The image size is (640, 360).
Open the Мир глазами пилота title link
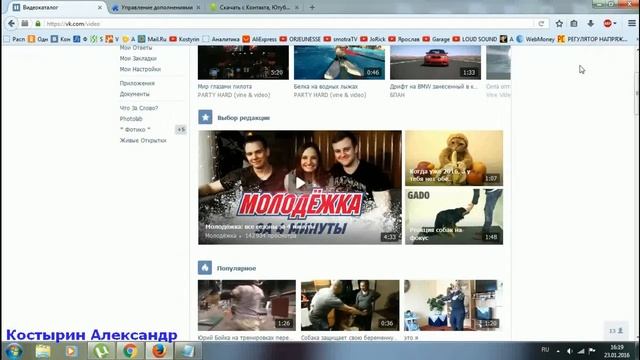coord(225,87)
